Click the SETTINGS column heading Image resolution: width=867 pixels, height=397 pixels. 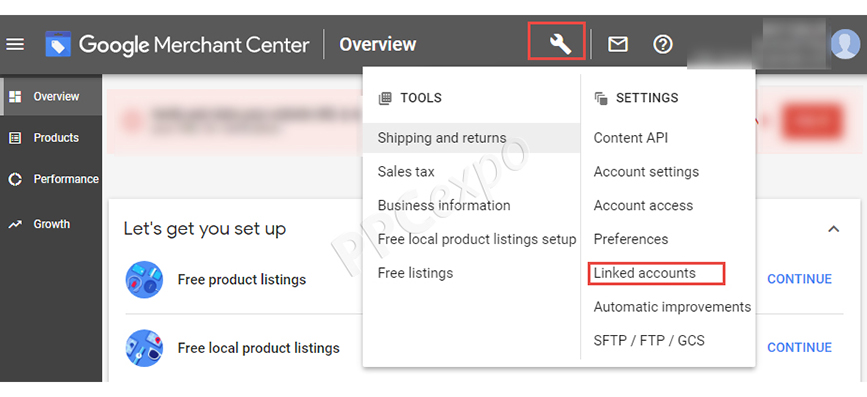[647, 98]
